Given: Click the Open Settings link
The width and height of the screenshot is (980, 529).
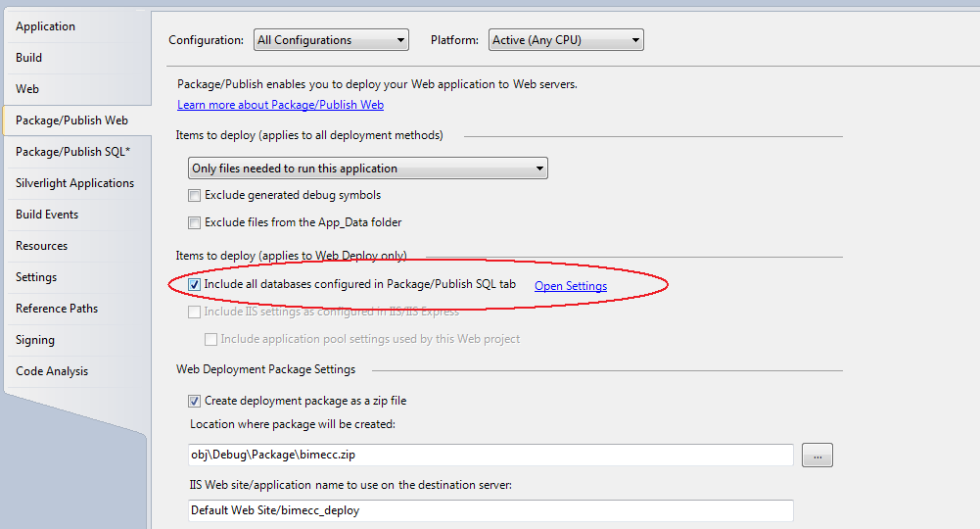Looking at the screenshot, I should [571, 286].
